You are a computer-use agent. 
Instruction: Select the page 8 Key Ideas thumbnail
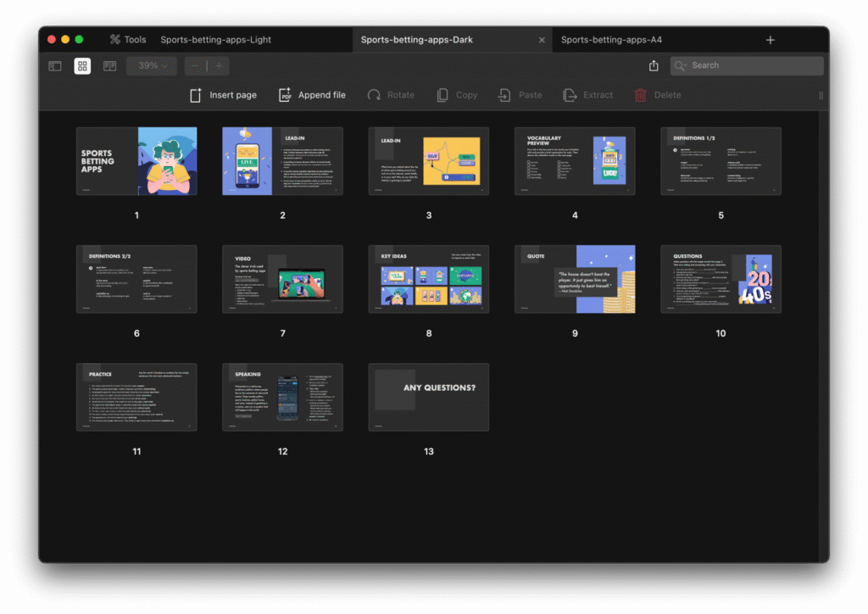428,279
